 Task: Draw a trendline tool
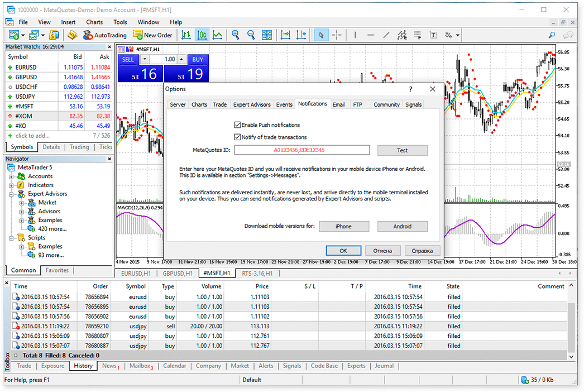(386, 35)
